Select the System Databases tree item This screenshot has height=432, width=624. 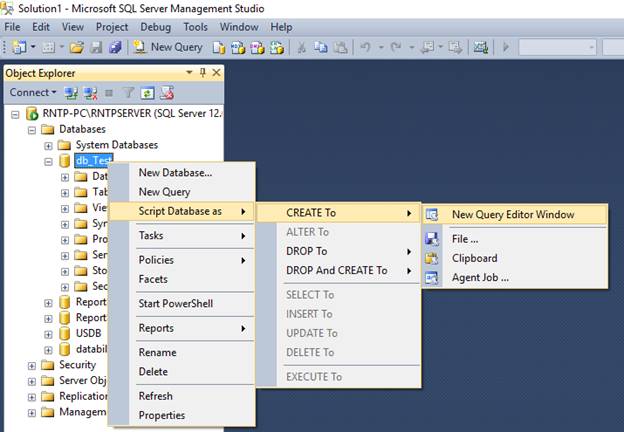click(117, 145)
